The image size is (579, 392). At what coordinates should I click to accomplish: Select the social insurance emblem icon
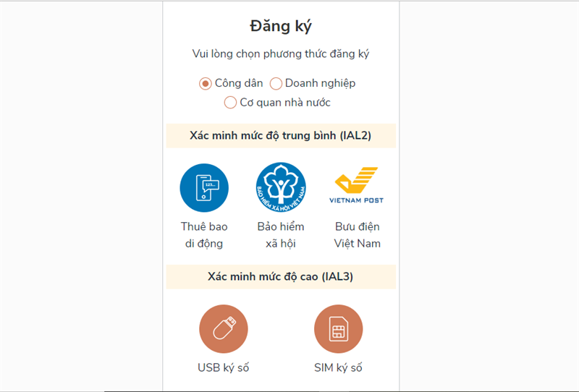(281, 187)
